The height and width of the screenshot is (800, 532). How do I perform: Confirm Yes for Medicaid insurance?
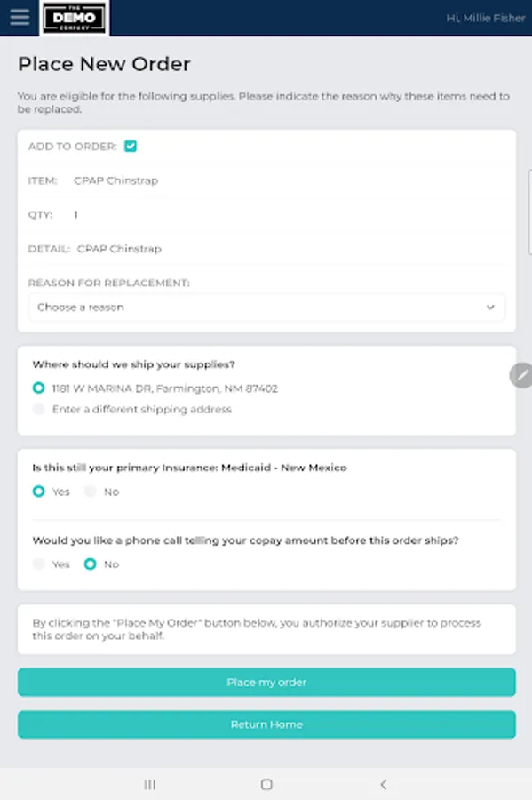point(38,491)
